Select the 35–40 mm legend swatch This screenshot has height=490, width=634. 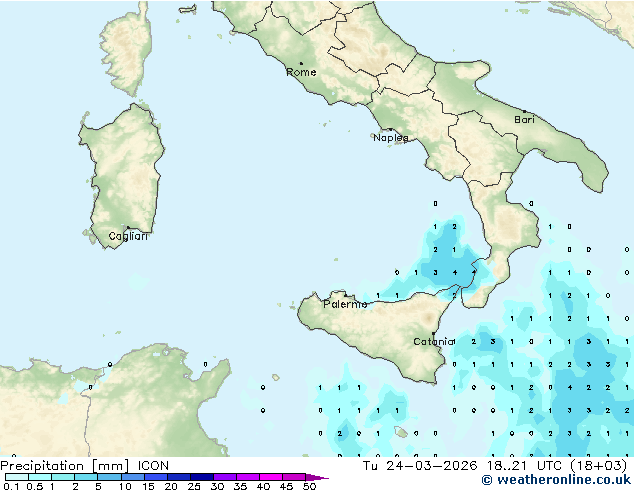click(x=248, y=477)
